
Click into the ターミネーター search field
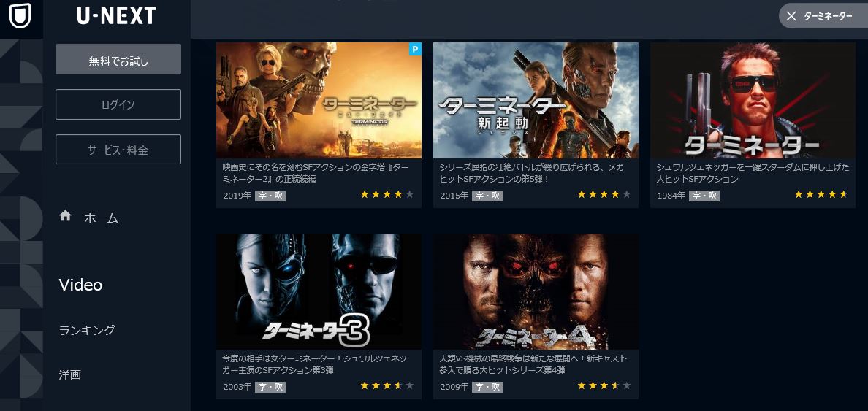coord(828,16)
